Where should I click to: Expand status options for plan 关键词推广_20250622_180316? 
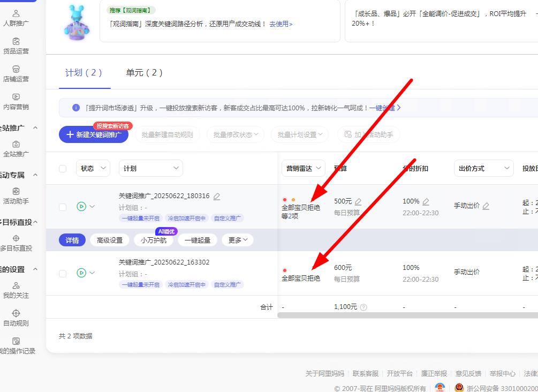tap(92, 206)
